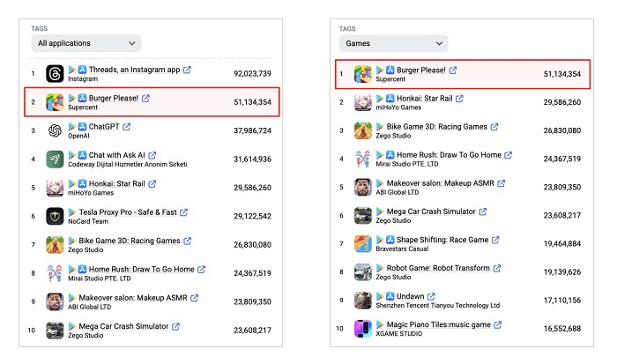The width and height of the screenshot is (617, 364).
Task: Click the Threads app logo icon
Action: [55, 73]
